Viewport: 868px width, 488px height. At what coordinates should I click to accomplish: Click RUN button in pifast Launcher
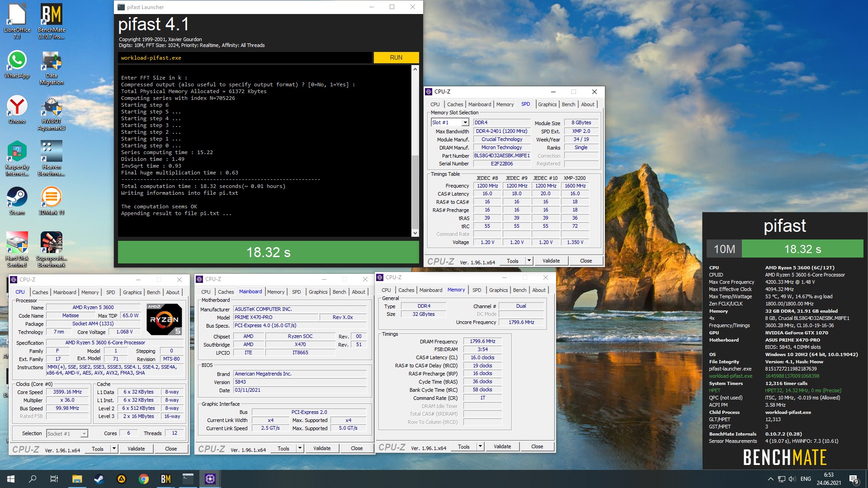(x=396, y=57)
